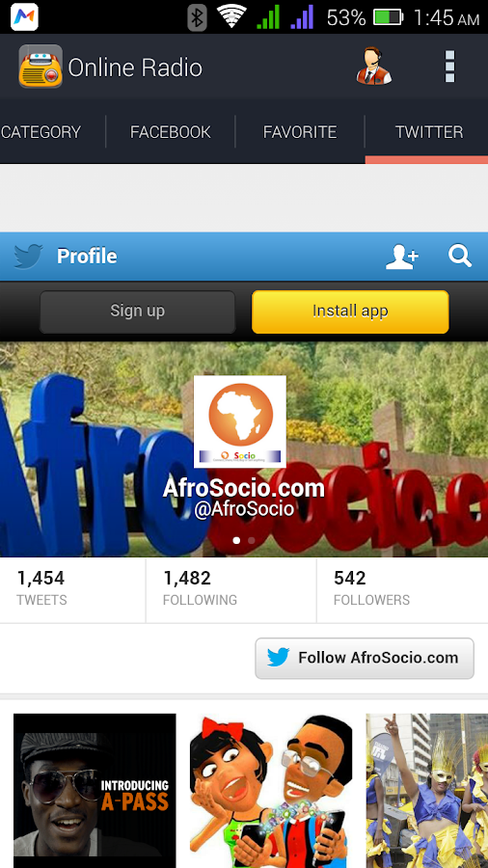Open the M notification icon in status bar

(24, 17)
